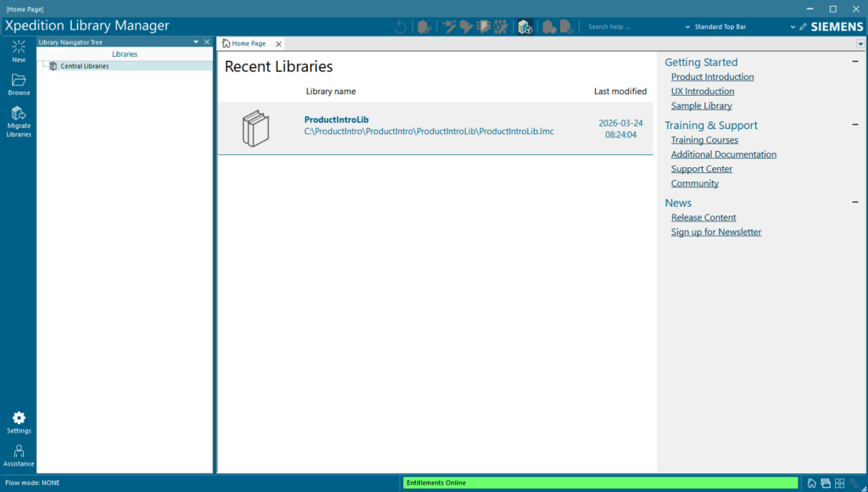Viewport: 868px width, 492px height.
Task: Click the home icon in status bar
Action: 812,483
